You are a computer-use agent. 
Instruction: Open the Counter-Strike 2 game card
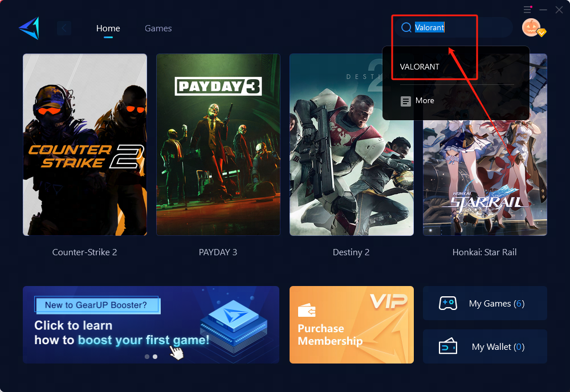85,145
